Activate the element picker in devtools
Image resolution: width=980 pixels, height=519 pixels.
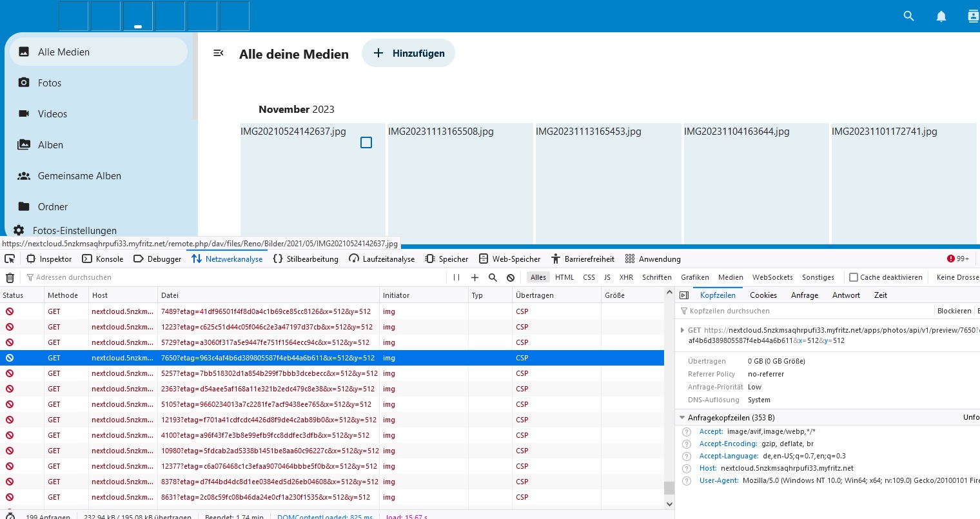point(10,259)
